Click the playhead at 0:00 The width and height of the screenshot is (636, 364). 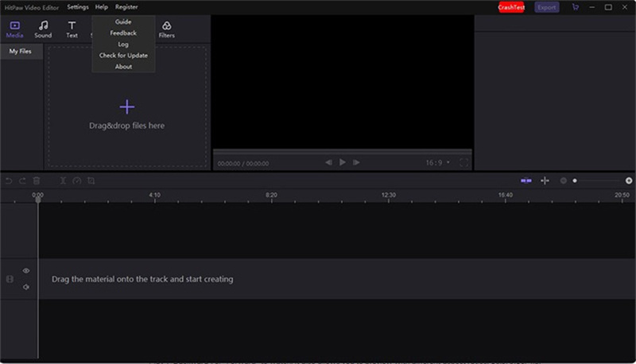(38, 199)
